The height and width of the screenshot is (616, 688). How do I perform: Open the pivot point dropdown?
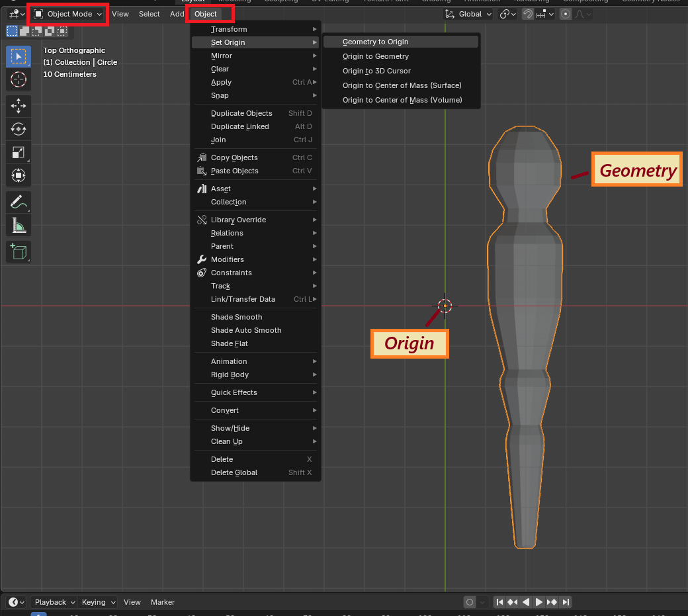507,14
